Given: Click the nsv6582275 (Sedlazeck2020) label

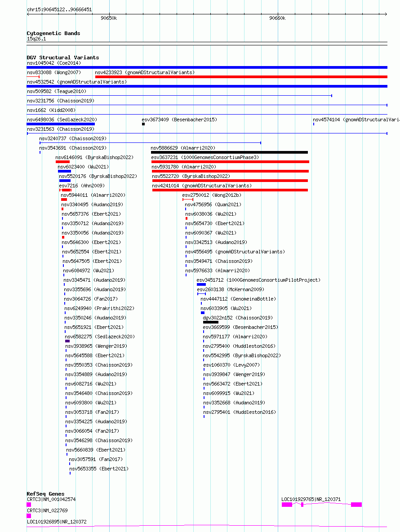Looking at the screenshot, I should 100,337.
